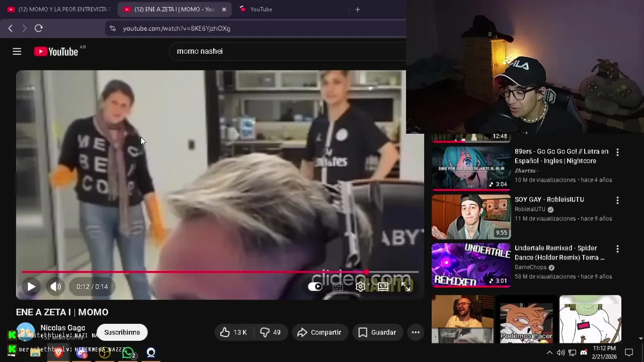Dislike the video (49)
Image resolution: width=644 pixels, height=362 pixels.
270,332
